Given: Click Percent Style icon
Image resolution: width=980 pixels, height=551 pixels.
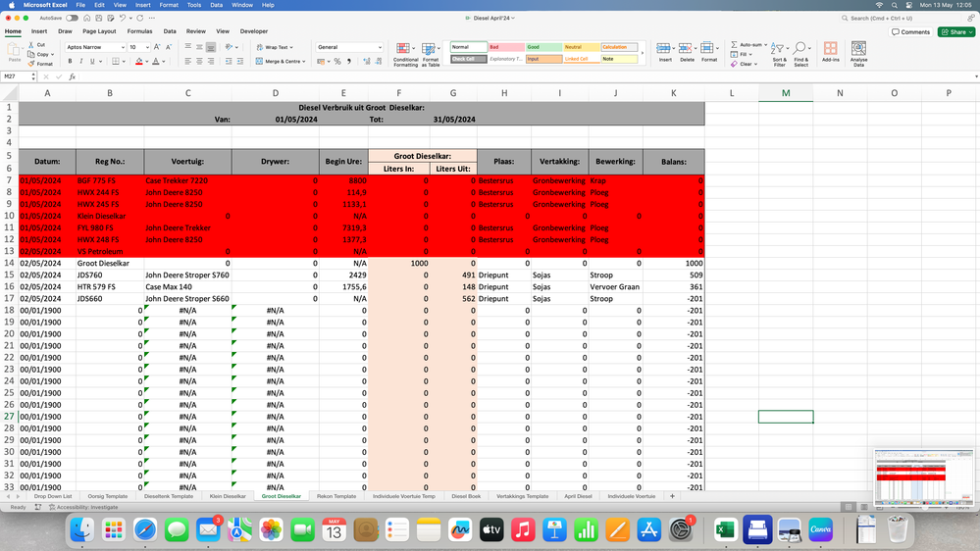Looking at the screenshot, I should click(337, 61).
